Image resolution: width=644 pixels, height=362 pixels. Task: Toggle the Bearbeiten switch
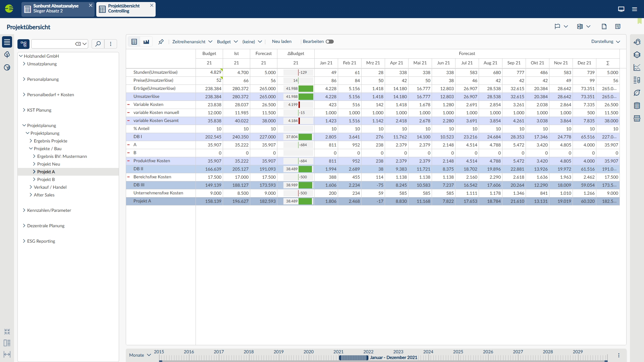[x=330, y=42]
